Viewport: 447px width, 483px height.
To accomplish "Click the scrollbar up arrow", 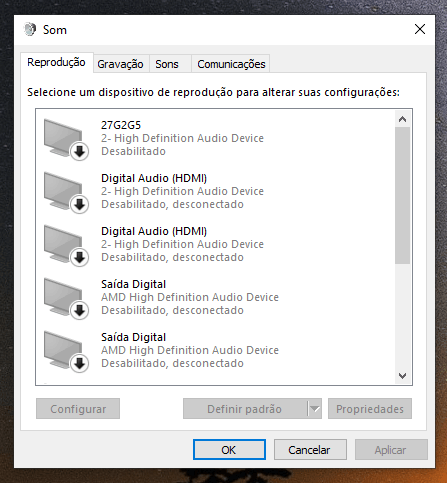I will pos(402,119).
